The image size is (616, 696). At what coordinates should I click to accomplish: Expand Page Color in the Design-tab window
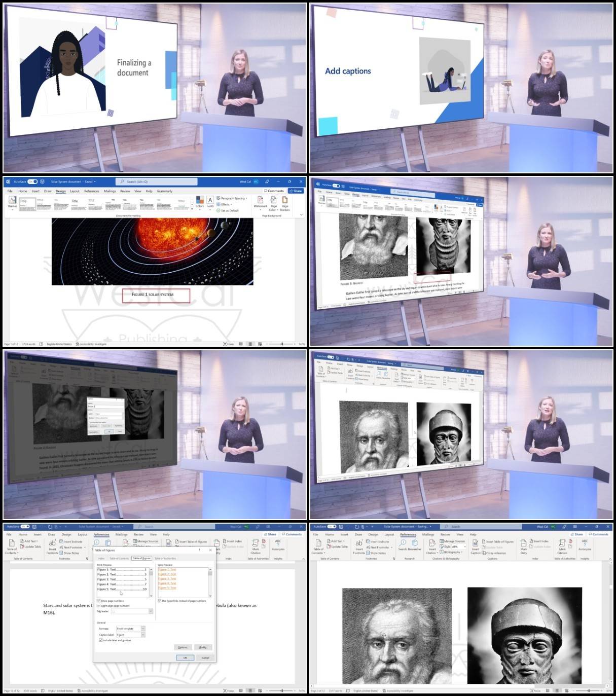point(274,204)
